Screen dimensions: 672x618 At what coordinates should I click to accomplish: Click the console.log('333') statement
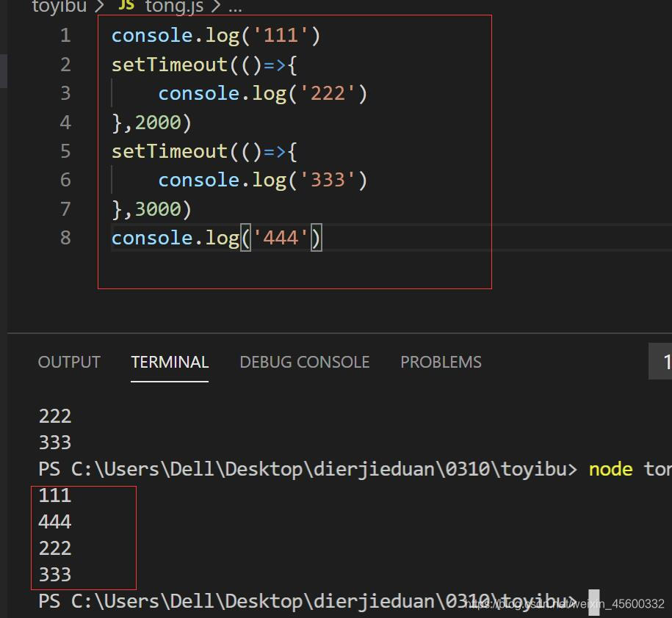coord(263,181)
